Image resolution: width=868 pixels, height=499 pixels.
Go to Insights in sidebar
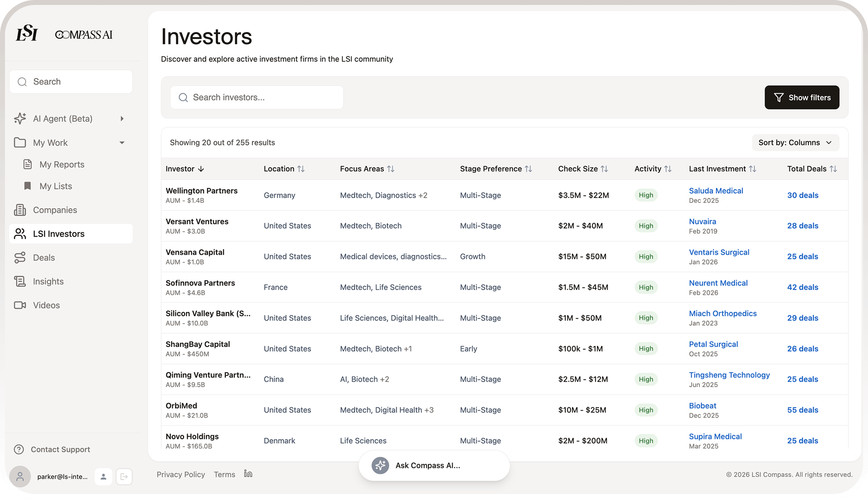[48, 281]
